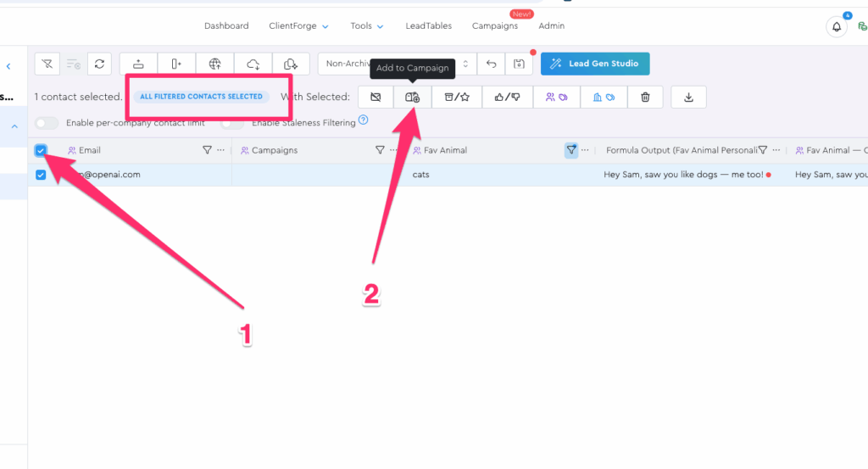Screen dimensions: 868x469
Task: Expand the Tools dropdown menu
Action: point(367,26)
